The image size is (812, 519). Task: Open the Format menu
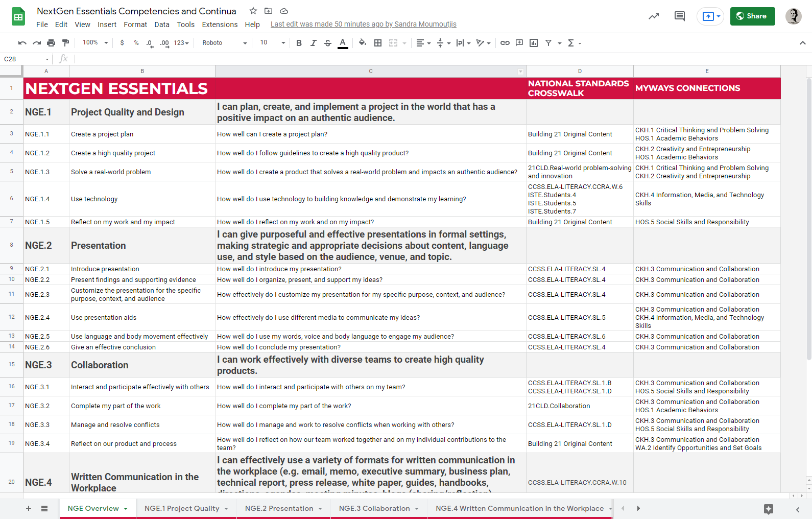(x=135, y=25)
